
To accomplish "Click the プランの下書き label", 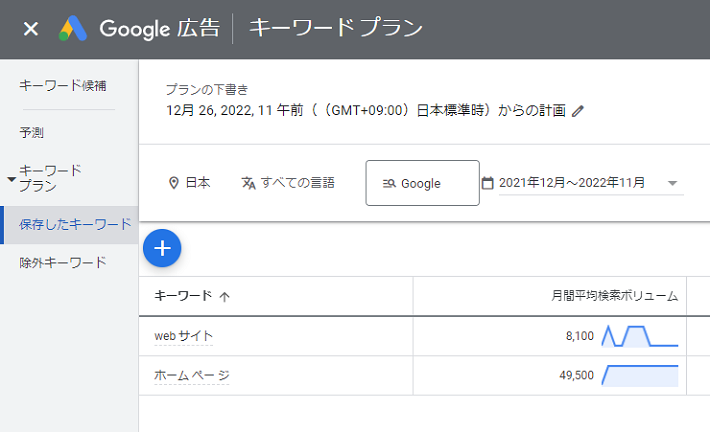I will [x=207, y=90].
